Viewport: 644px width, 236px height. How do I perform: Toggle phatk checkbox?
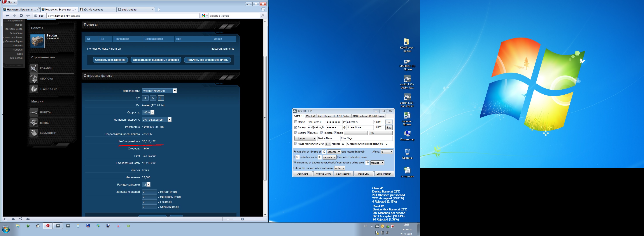pos(335,133)
